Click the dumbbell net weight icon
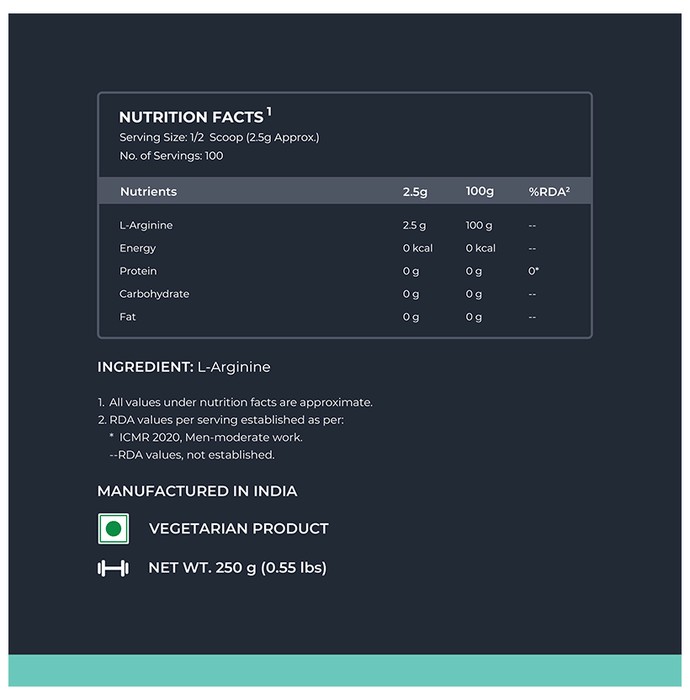 click(x=113, y=568)
